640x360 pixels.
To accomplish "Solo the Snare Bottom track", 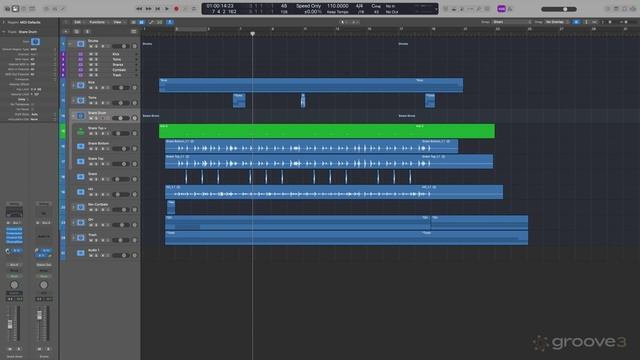I will pos(96,149).
